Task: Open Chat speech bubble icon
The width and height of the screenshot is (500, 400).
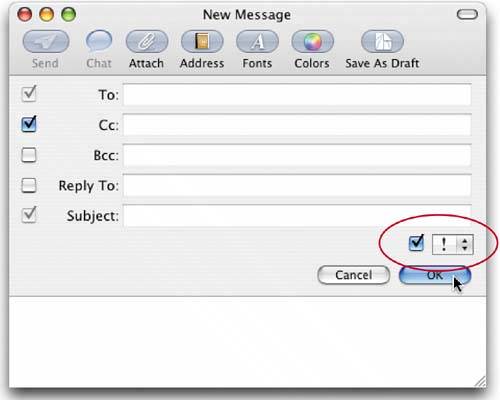Action: [x=99, y=41]
